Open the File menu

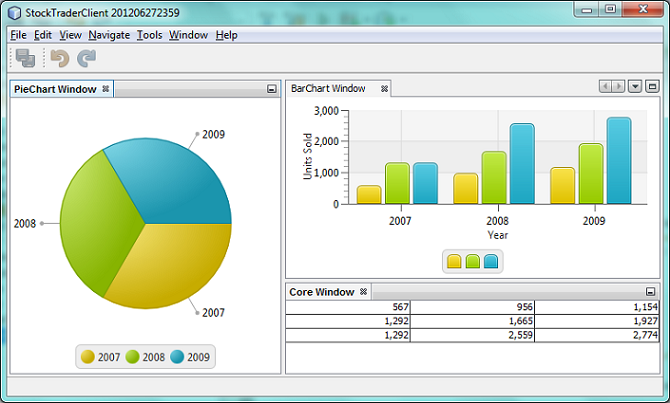18,35
